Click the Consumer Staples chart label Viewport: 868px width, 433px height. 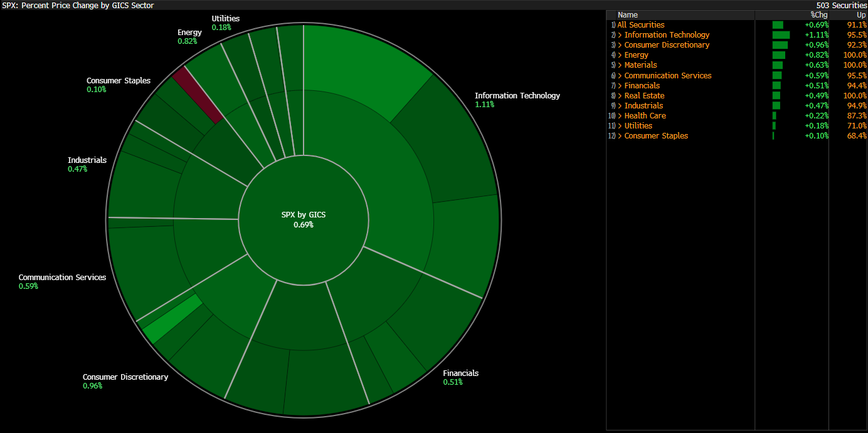[119, 81]
